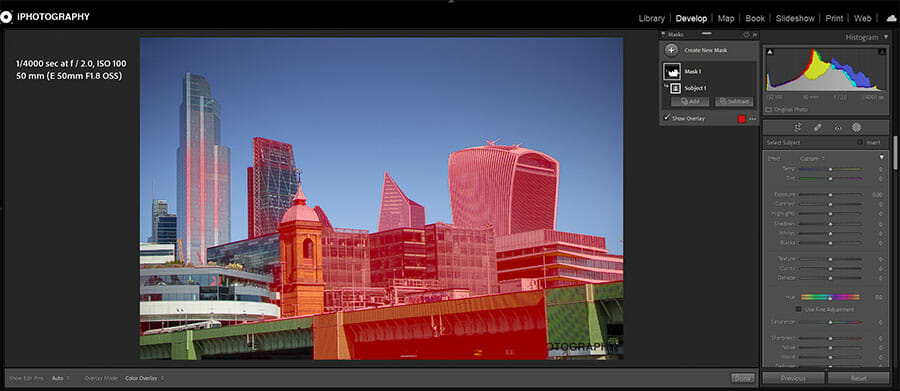
Task: Select the Crop tool icon
Action: pyautogui.click(x=798, y=127)
